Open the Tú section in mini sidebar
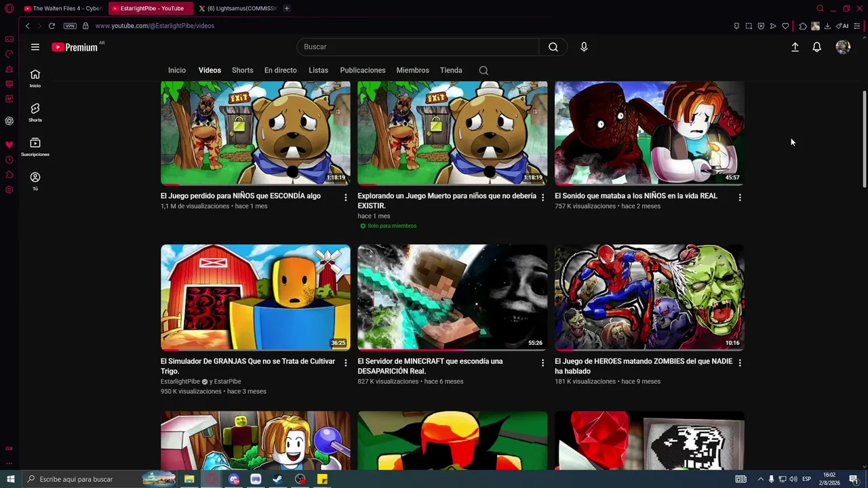 35,181
